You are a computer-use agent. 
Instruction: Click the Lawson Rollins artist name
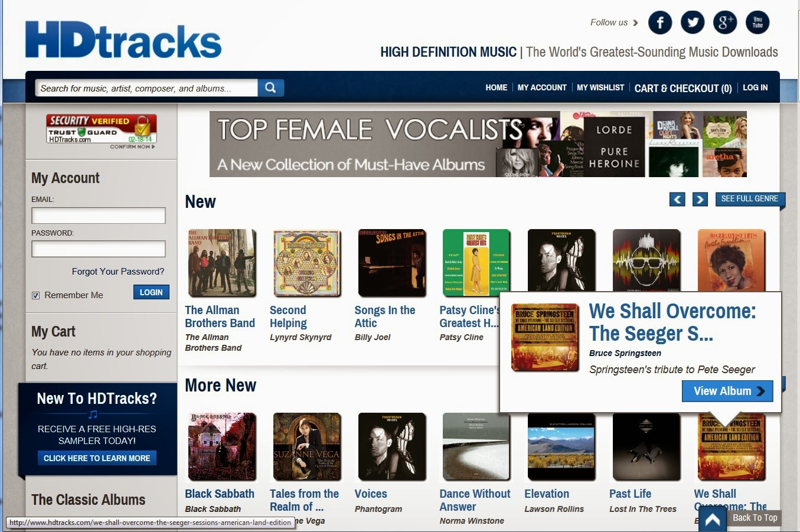pyautogui.click(x=554, y=509)
